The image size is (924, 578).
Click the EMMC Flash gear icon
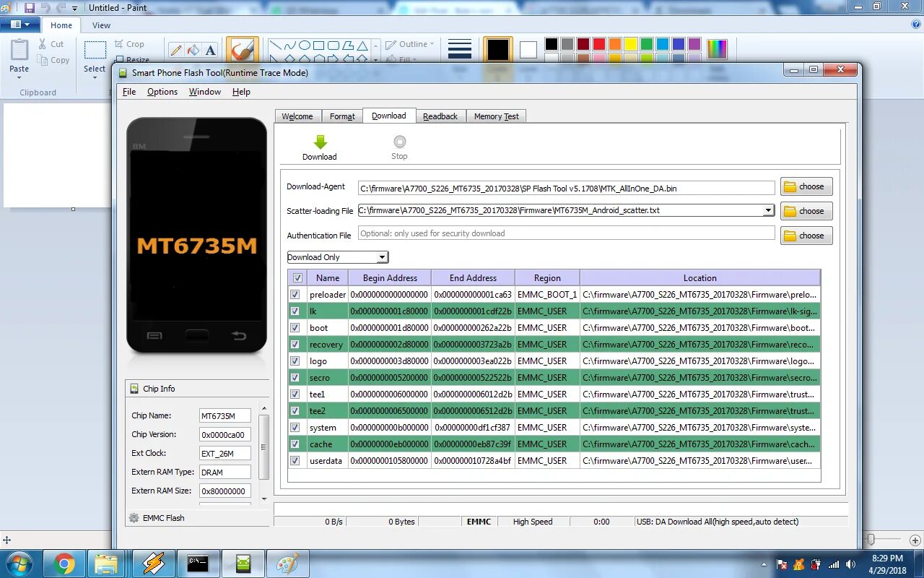pos(134,518)
